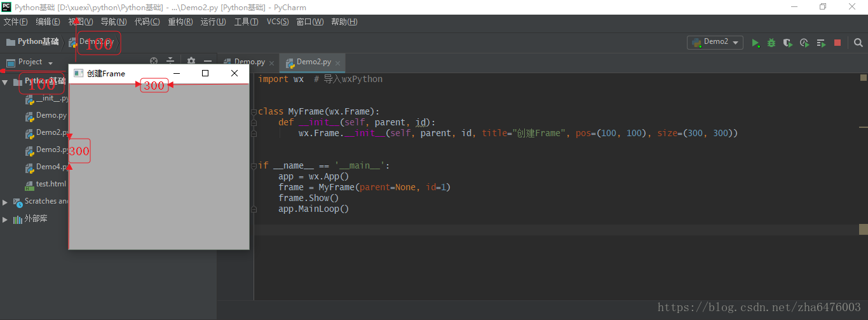Open the concurrency diagram run icon
This screenshot has height=320, width=868.
821,43
